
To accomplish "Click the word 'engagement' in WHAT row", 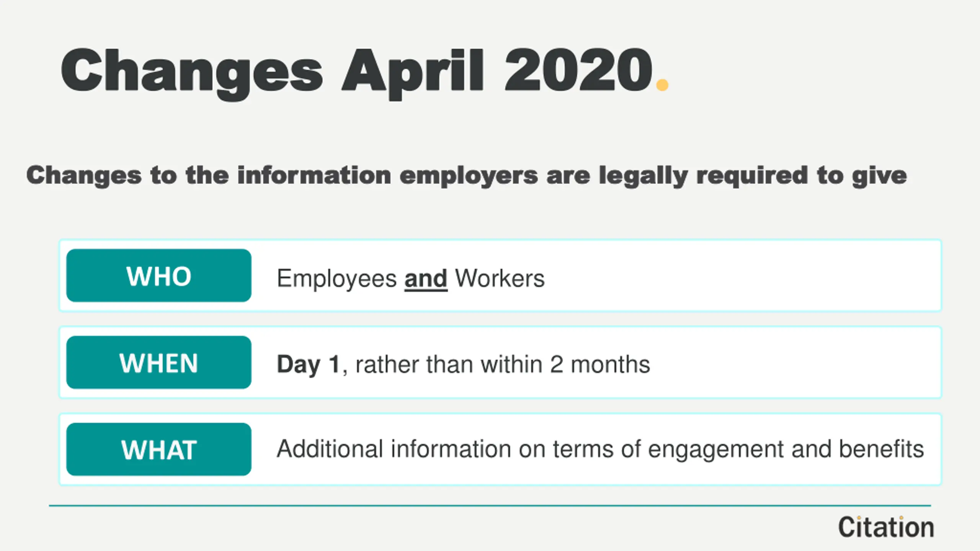I will click(716, 450).
